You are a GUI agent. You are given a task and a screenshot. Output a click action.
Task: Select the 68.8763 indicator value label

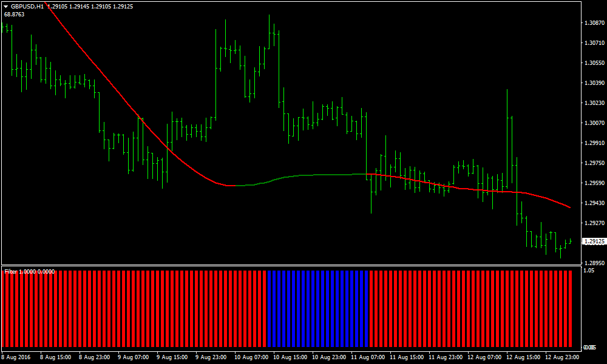click(x=14, y=14)
